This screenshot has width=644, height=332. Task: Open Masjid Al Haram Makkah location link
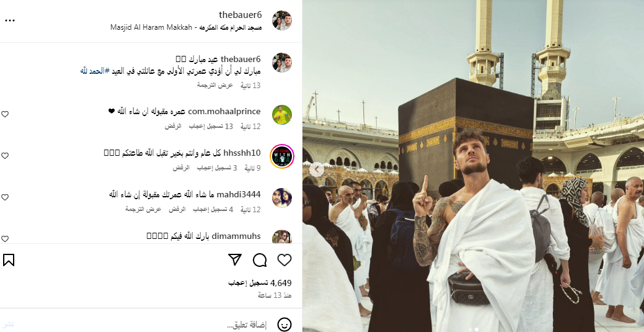186,27
